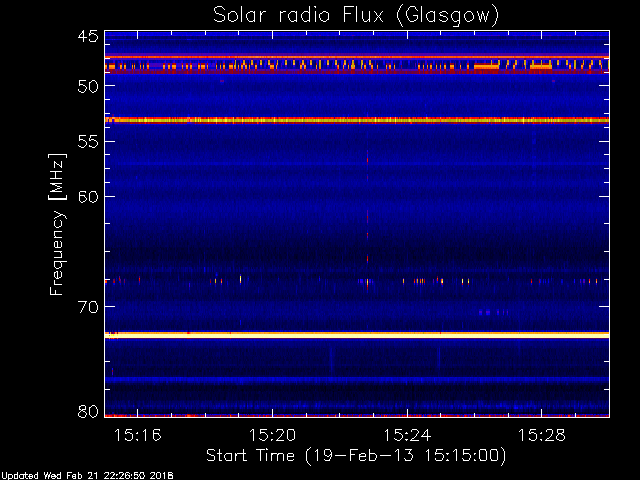
Task: Click the yellow interference band near 53 MHz
Action: 357,120
